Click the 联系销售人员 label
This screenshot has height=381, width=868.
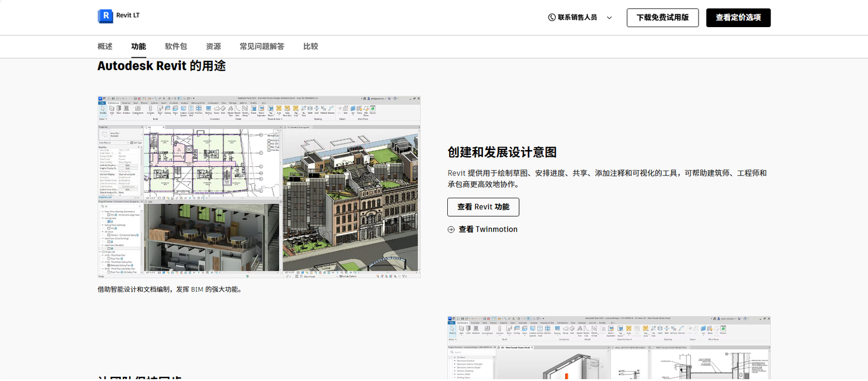click(577, 17)
